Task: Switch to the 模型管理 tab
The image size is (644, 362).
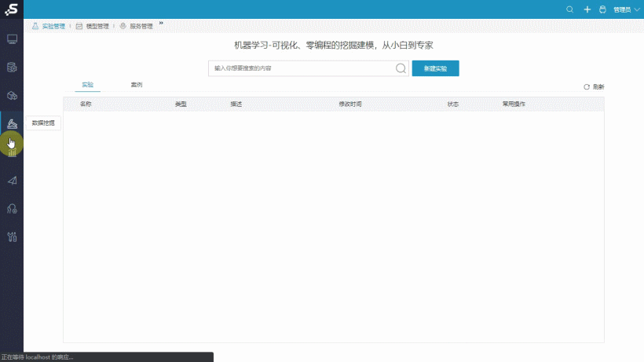Action: click(93, 26)
